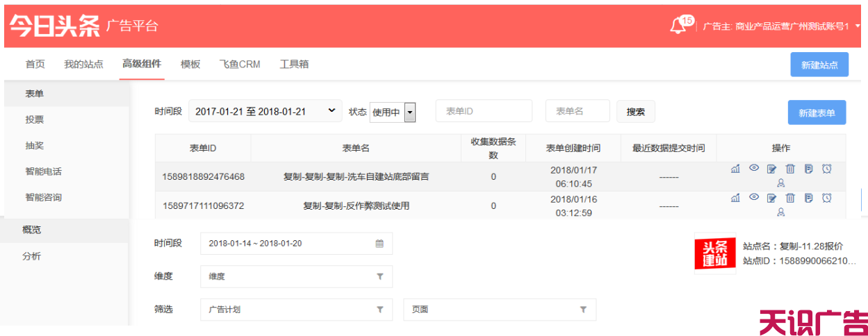Click creation time 2018/01/17 06:10:45
The width and height of the screenshot is (868, 336).
pos(573,176)
